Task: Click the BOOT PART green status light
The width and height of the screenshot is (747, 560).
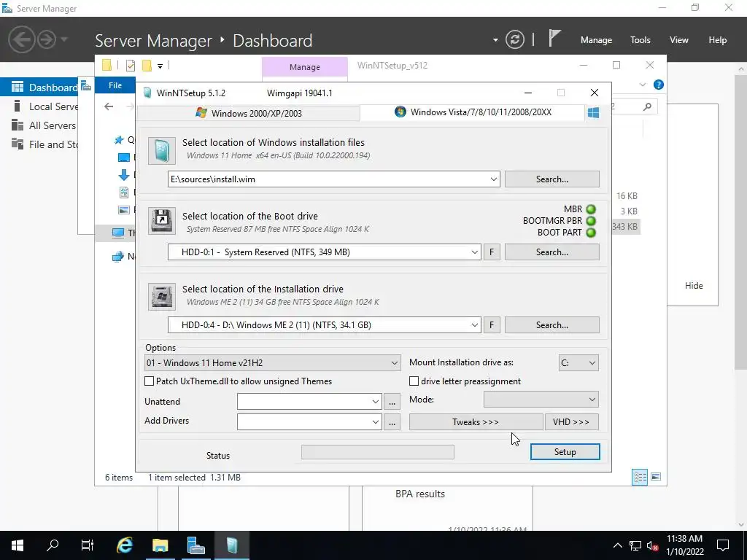Action: [591, 233]
